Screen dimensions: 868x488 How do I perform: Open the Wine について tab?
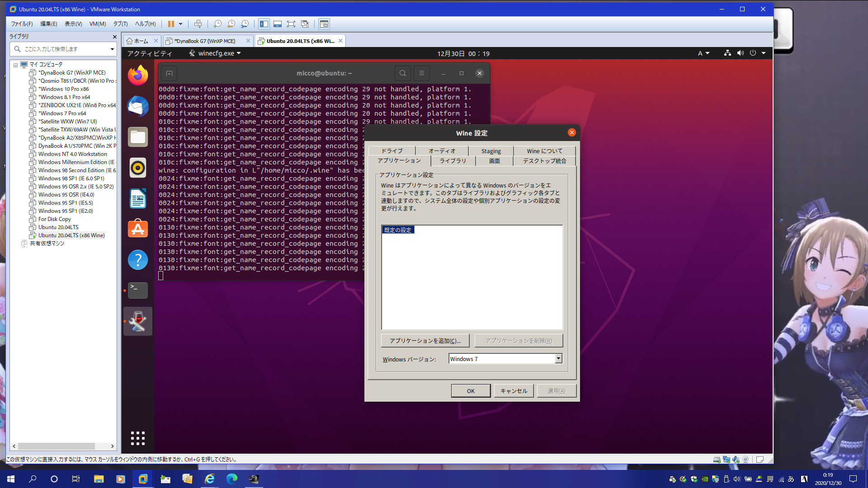pyautogui.click(x=544, y=151)
